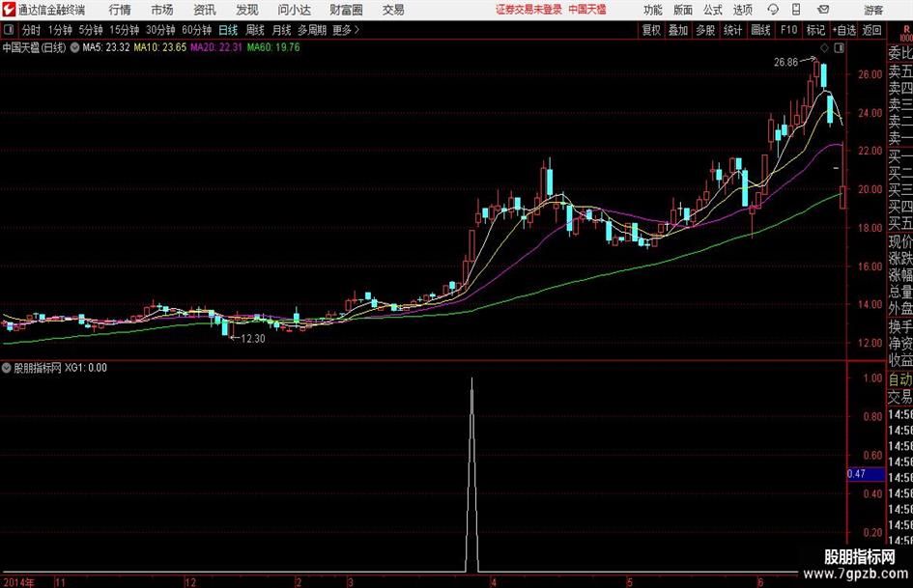Open the 市场 menu
The width and height of the screenshot is (913, 588).
point(162,10)
